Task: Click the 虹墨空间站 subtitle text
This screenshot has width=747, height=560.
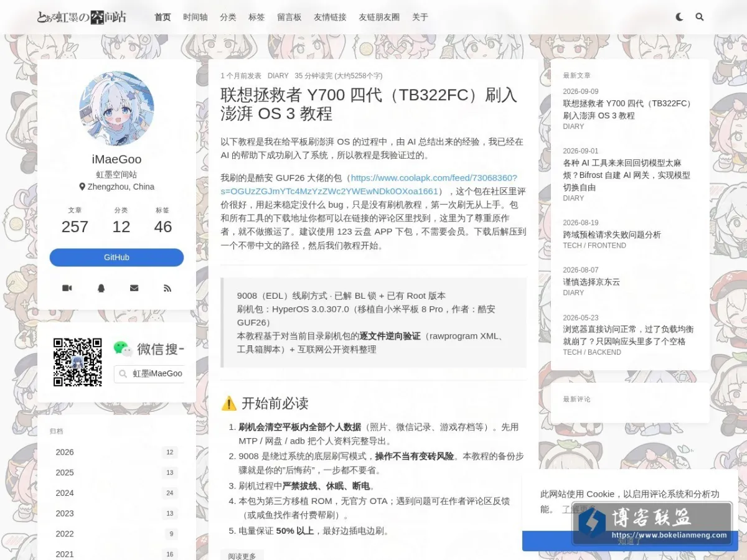Action: click(116, 175)
